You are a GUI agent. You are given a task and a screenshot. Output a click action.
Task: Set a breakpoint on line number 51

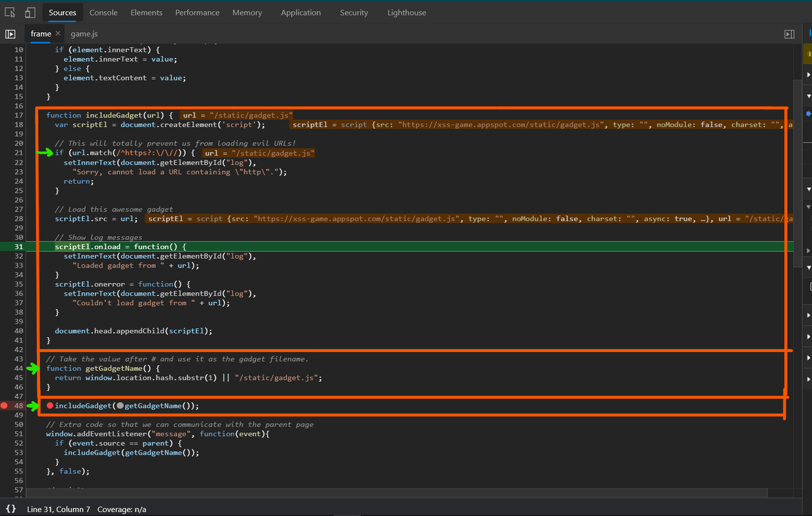click(x=19, y=434)
